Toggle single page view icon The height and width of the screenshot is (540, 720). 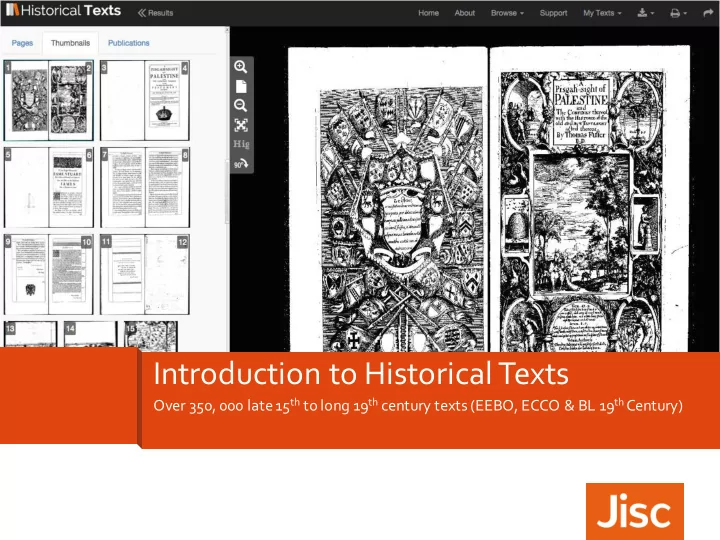coord(241,86)
